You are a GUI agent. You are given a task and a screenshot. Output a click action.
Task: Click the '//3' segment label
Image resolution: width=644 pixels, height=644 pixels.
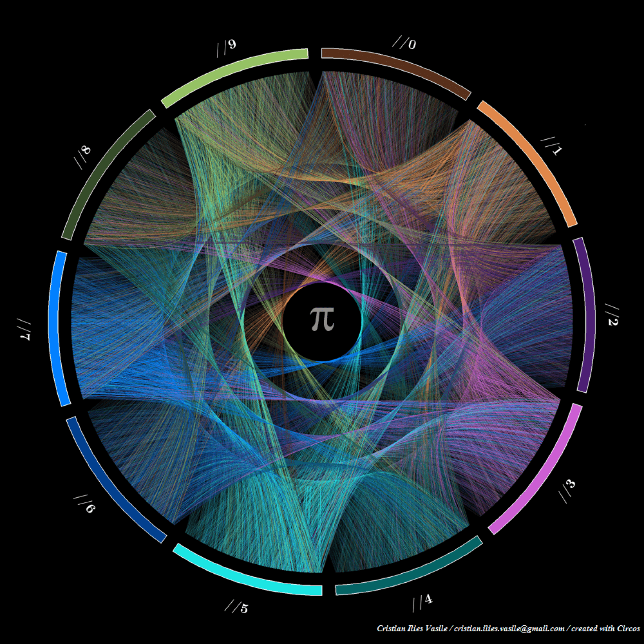point(567,491)
